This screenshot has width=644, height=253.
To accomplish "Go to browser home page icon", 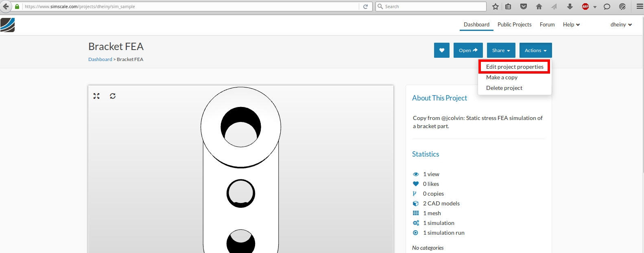I will pos(539,7).
